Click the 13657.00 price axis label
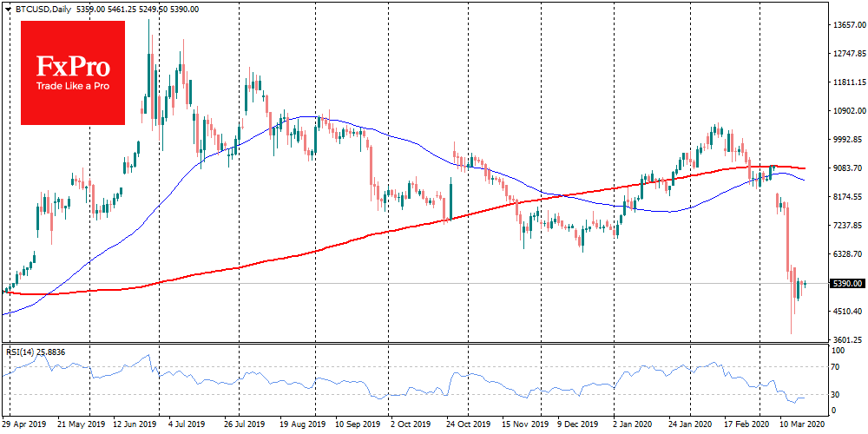This screenshot has height=434, width=868. tap(846, 25)
